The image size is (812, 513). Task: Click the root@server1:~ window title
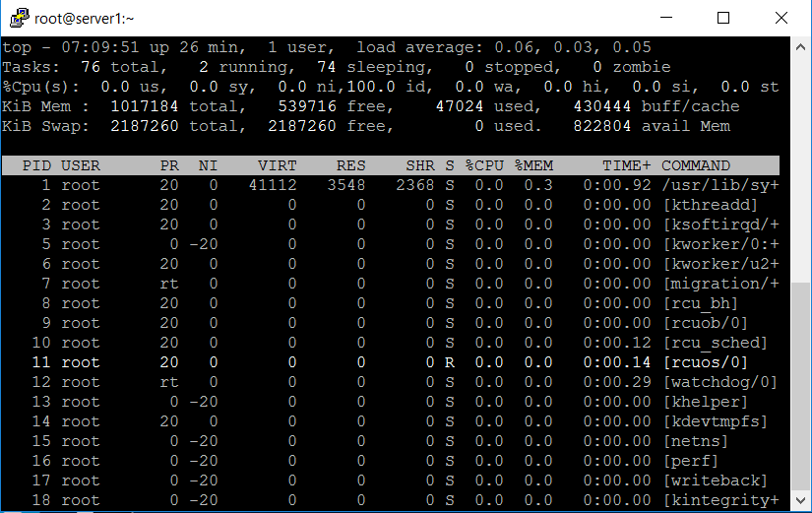85,19
